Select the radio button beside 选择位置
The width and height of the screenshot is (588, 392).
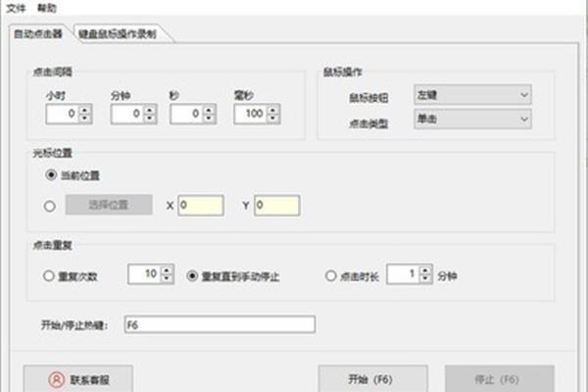point(50,206)
